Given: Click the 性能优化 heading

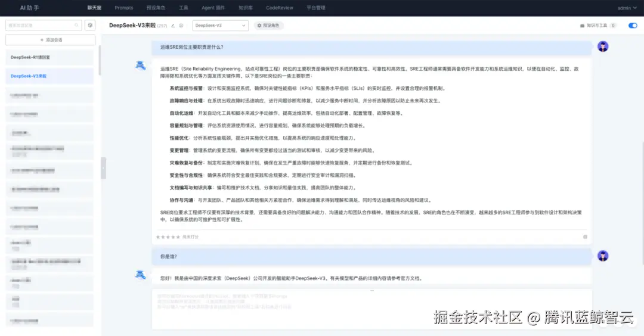Looking at the screenshot, I should (179, 138).
